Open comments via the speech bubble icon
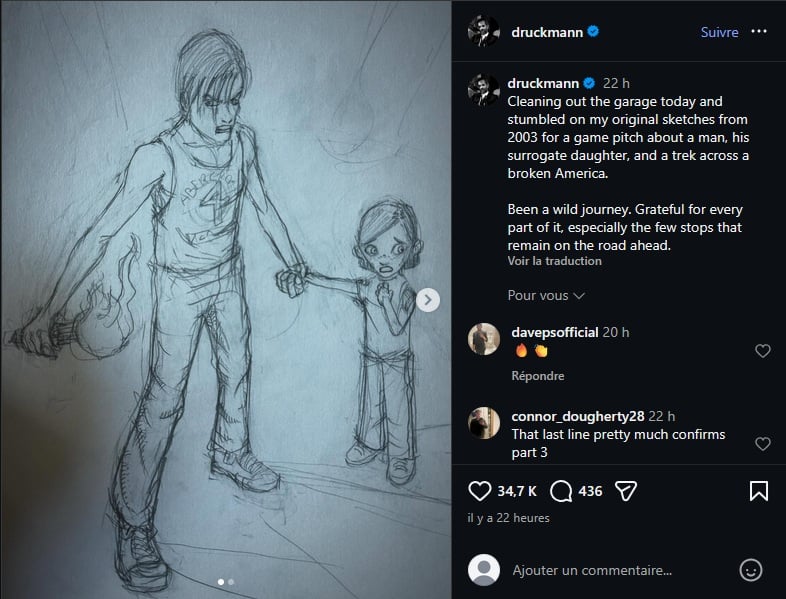Screen dimensions: 786x599 pos(562,491)
